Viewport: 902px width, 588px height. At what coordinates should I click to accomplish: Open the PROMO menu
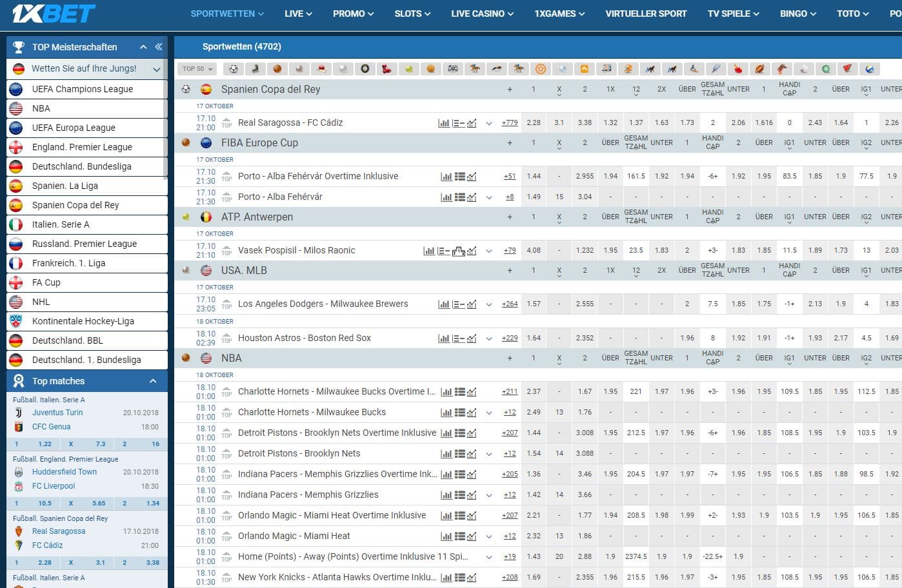pyautogui.click(x=354, y=14)
